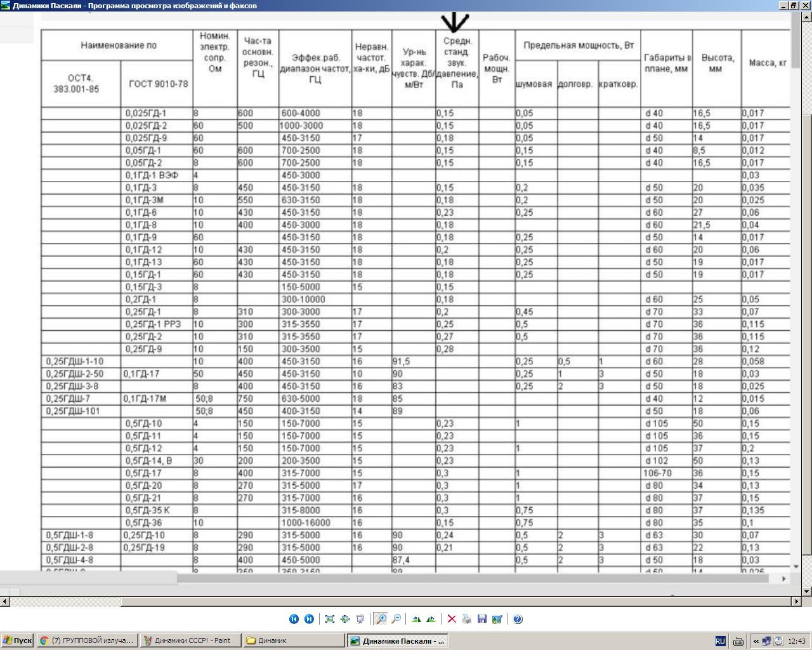The width and height of the screenshot is (812, 650).
Task: Click subheader долговр.
Action: pos(575,84)
